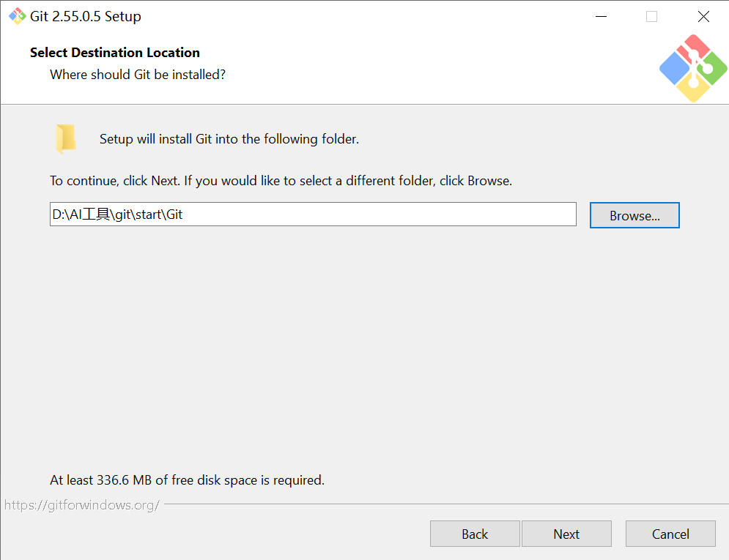729x560 pixels.
Task: Open the gitforwindows.org link
Action: (x=82, y=505)
